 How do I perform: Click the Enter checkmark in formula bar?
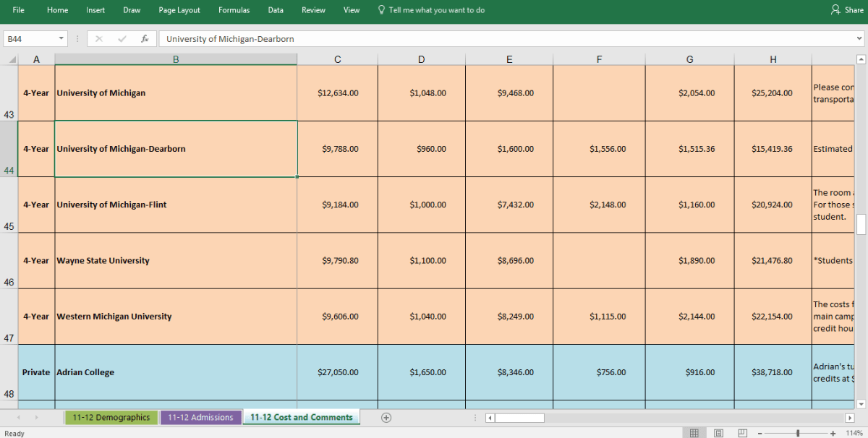(x=122, y=39)
